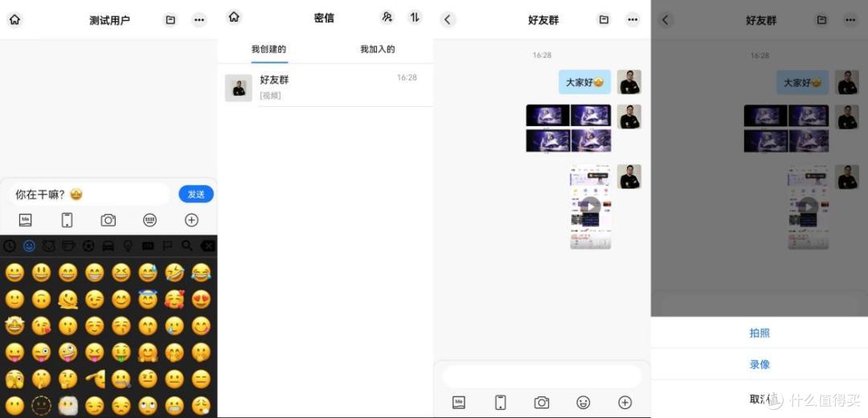Image resolution: width=868 pixels, height=418 pixels.
Task: Tap the plus icon in 好友群 toolbar
Action: 625,403
